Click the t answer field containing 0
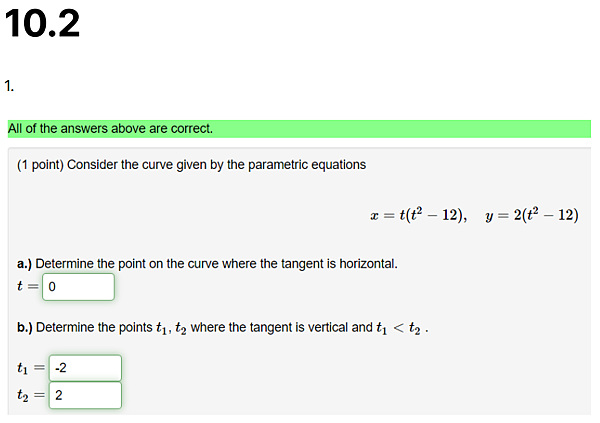Viewport: 600px width, 423px height. point(78,287)
